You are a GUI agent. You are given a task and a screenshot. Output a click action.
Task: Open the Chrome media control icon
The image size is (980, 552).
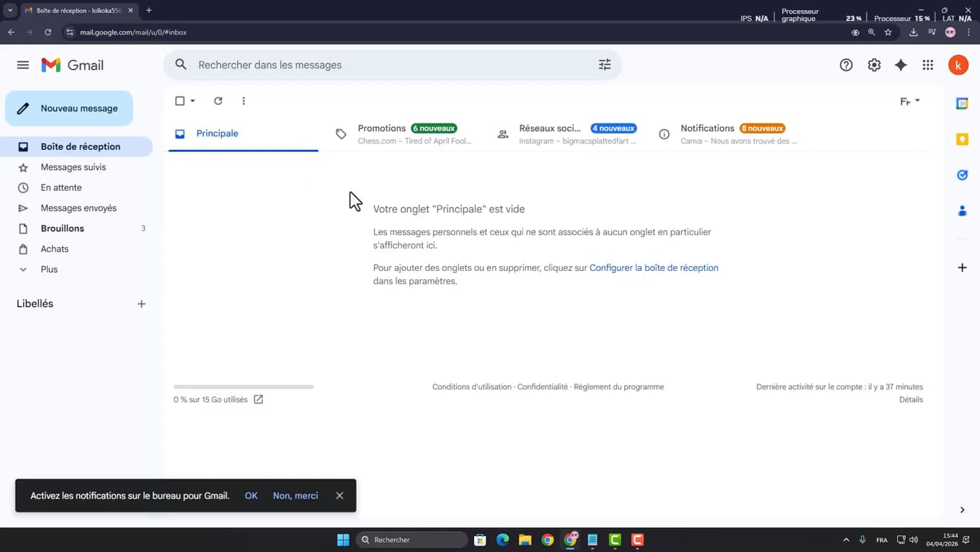click(932, 32)
